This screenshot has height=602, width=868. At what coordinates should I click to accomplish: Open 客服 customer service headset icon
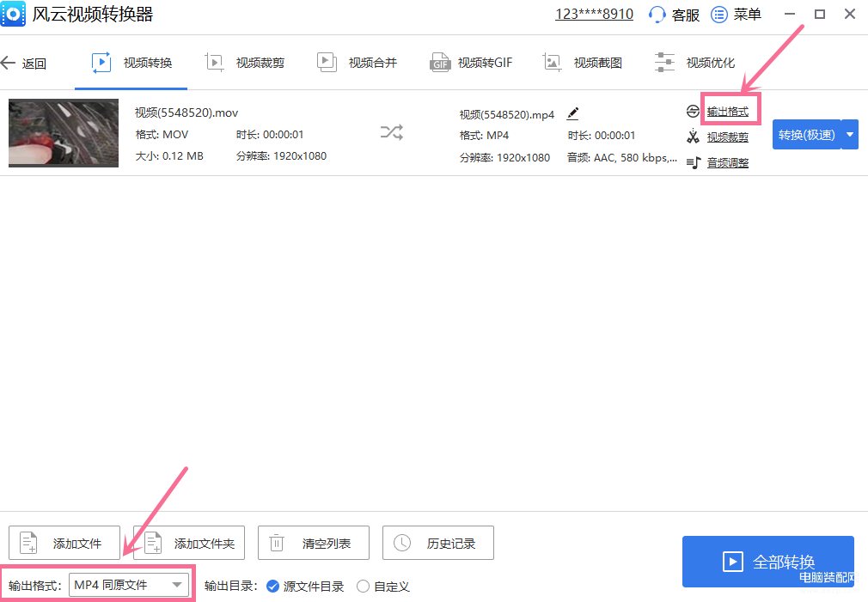(x=657, y=15)
